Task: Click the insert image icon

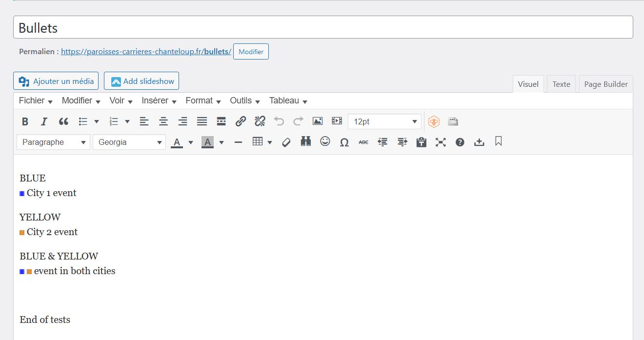Action: tap(318, 121)
